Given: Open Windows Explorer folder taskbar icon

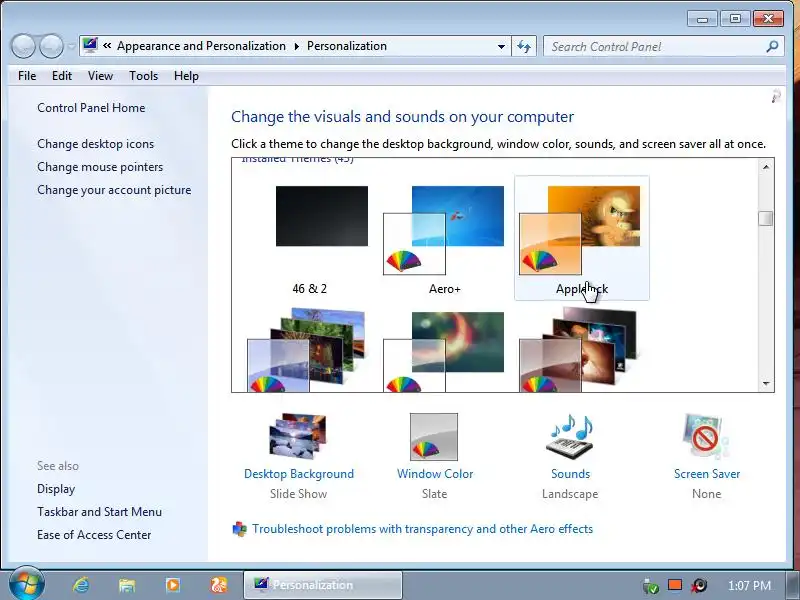Looking at the screenshot, I should click(x=127, y=585).
